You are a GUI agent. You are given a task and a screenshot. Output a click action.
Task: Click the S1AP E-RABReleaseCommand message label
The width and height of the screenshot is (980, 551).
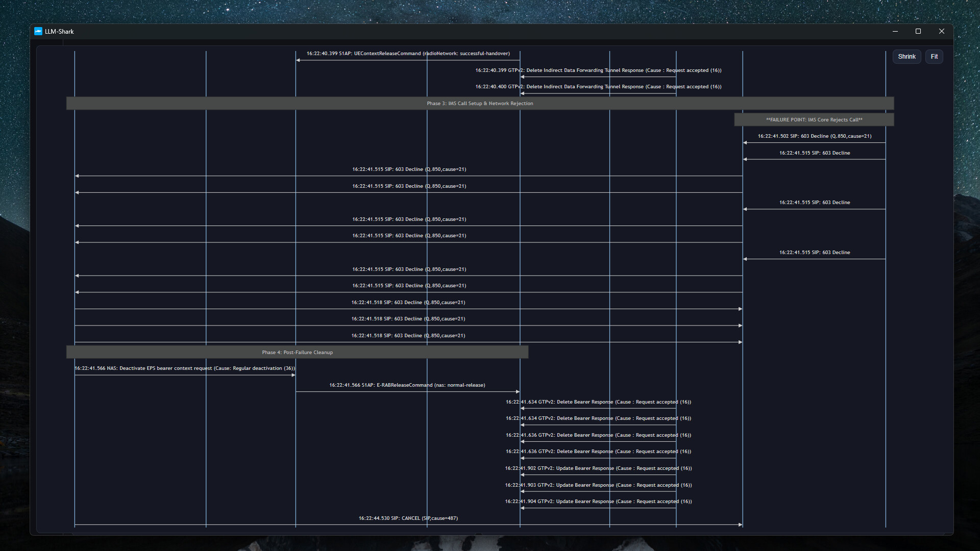point(407,385)
